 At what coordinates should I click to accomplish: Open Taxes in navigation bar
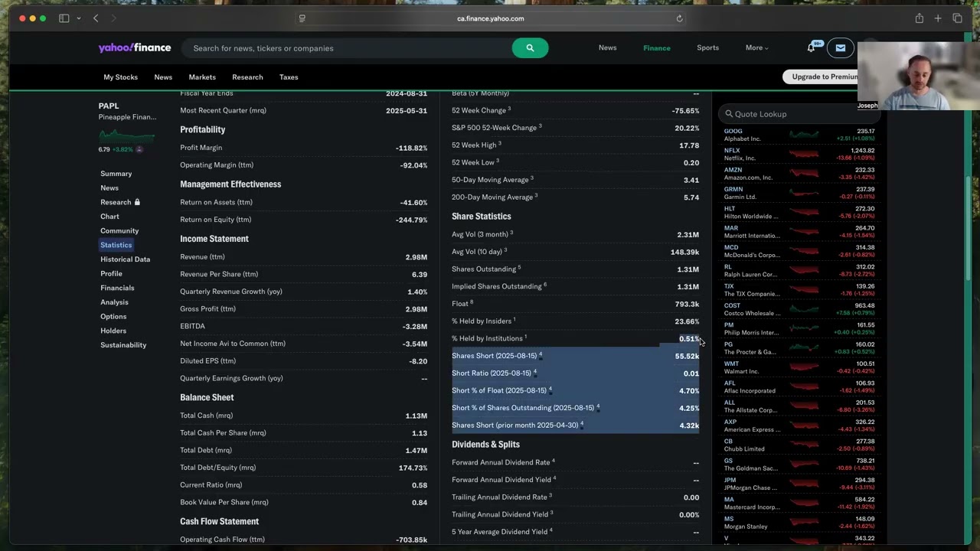(289, 77)
